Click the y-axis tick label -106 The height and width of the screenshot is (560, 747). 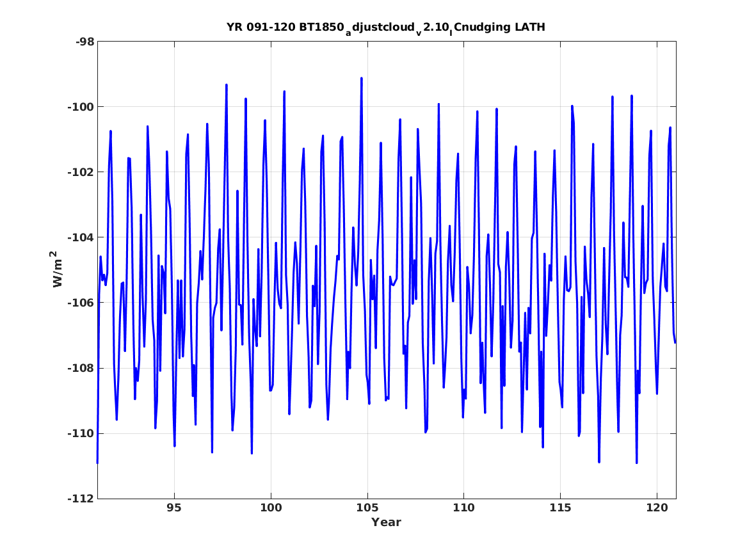81,303
